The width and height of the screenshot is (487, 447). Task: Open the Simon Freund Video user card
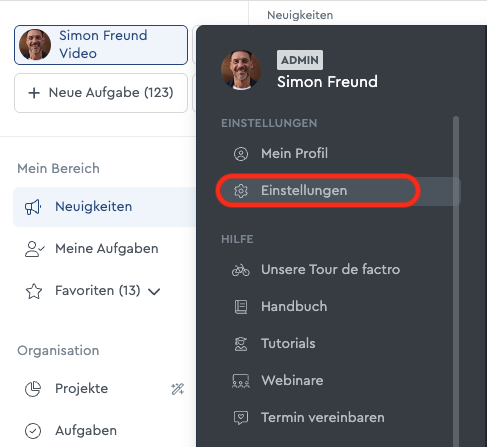[x=101, y=45]
